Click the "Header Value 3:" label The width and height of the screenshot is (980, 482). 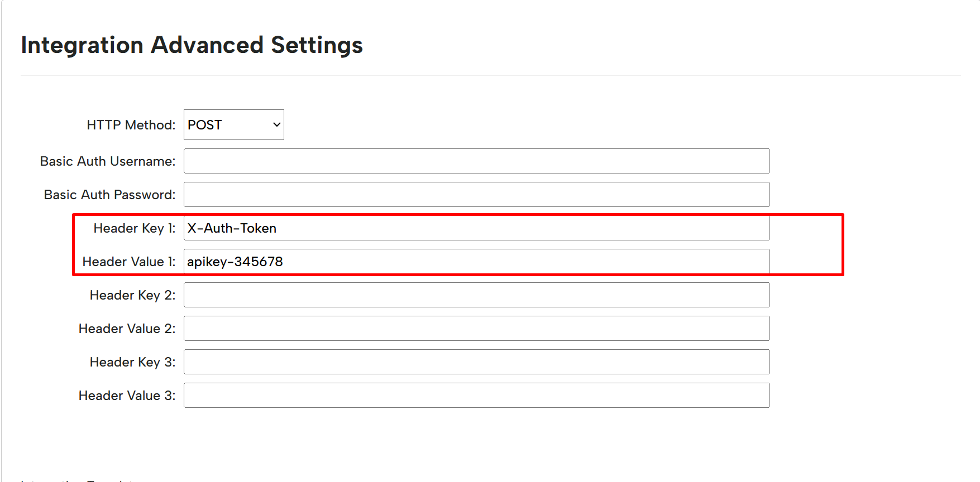127,396
